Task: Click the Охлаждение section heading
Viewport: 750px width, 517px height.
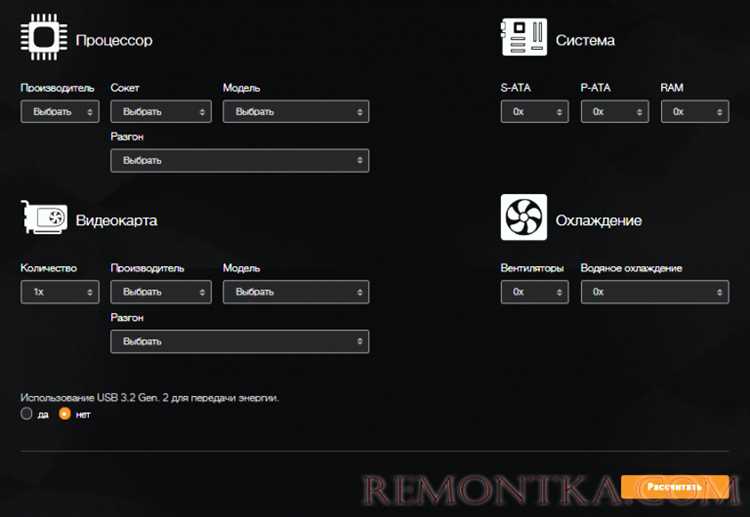Action: pos(598,220)
